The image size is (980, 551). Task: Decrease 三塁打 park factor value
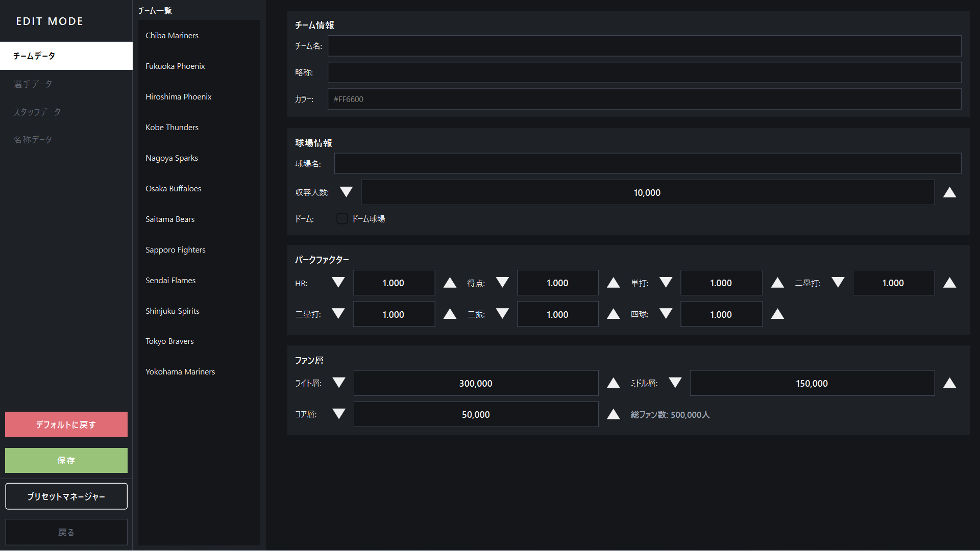pyautogui.click(x=338, y=314)
